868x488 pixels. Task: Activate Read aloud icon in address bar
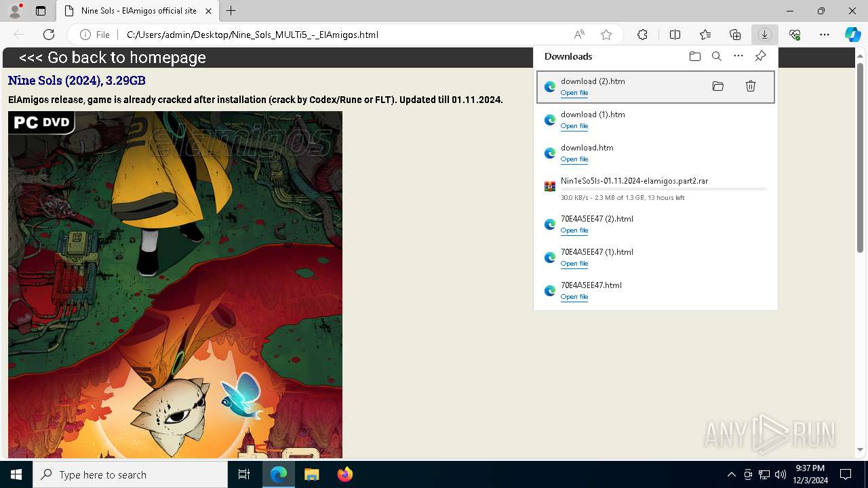[579, 35]
